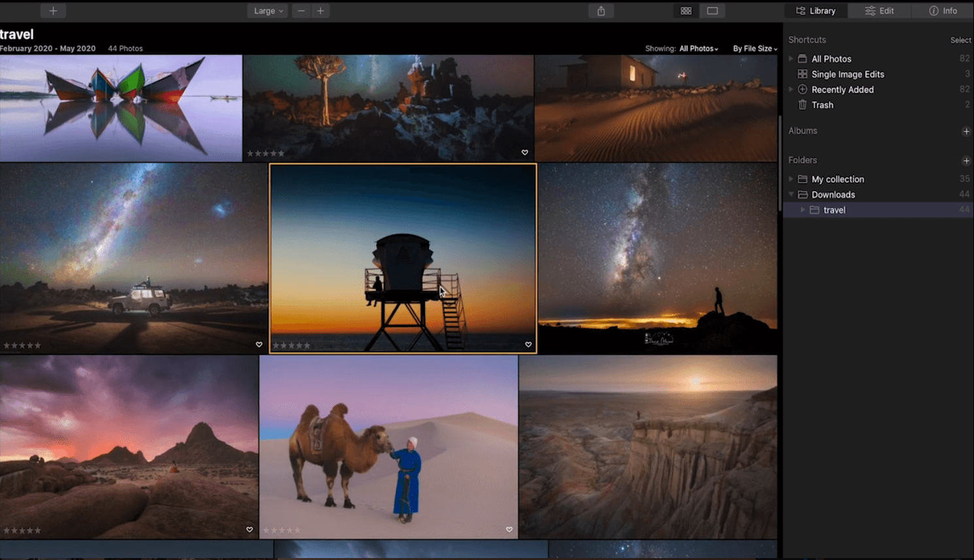Click the add photos plus icon top left

(x=52, y=10)
